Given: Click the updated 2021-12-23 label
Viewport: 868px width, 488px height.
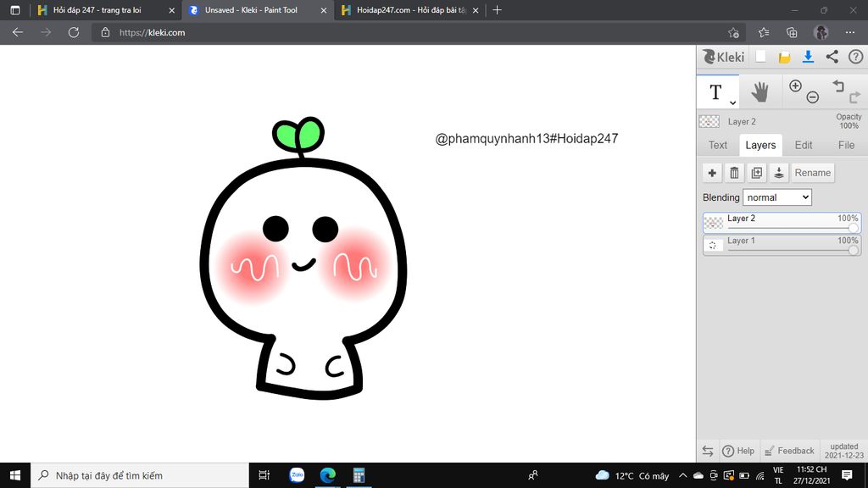Looking at the screenshot, I should point(843,451).
